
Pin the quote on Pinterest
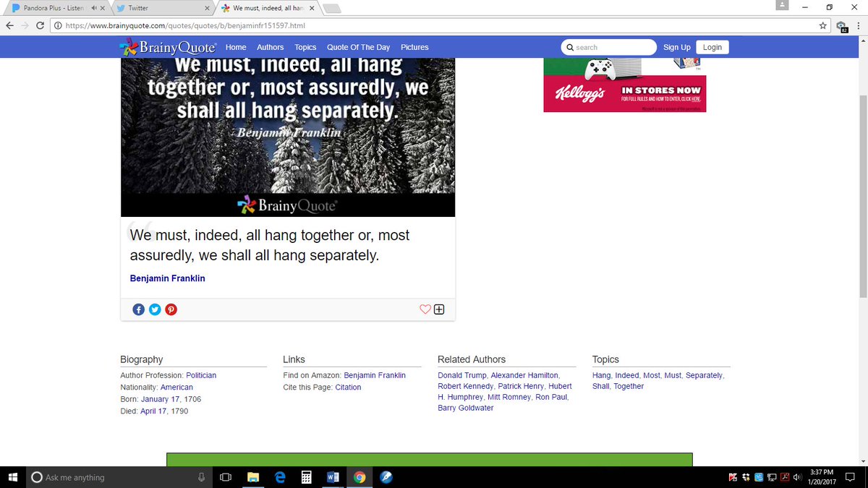(171, 309)
